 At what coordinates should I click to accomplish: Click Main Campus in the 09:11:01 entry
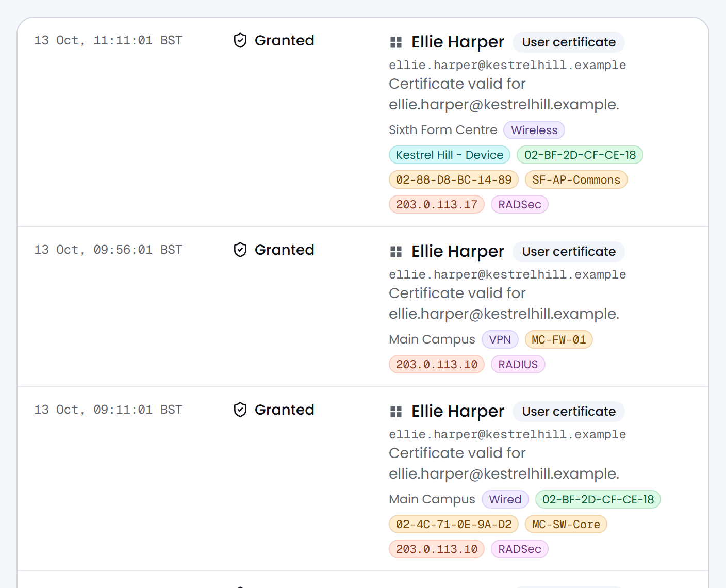point(432,499)
